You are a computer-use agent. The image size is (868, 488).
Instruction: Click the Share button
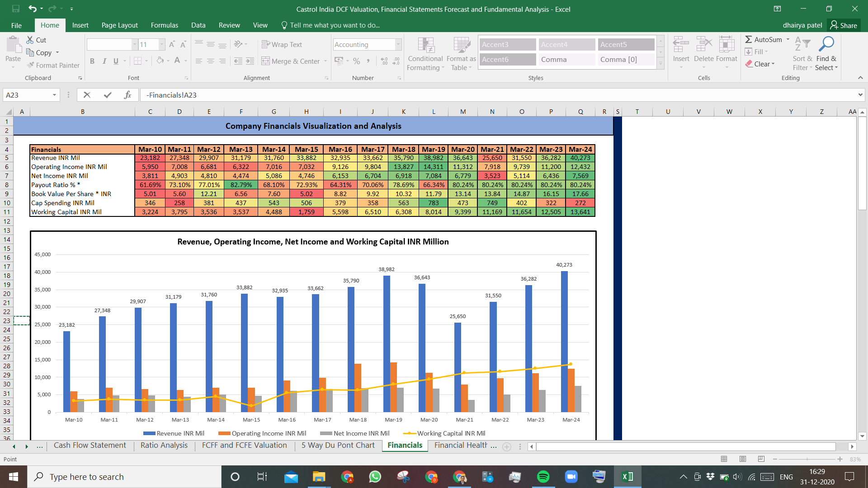[x=844, y=25]
